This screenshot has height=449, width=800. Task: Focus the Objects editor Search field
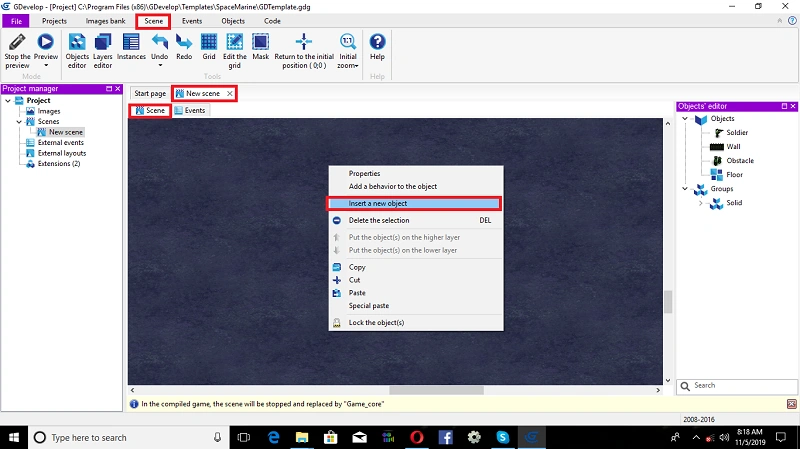click(x=737, y=386)
